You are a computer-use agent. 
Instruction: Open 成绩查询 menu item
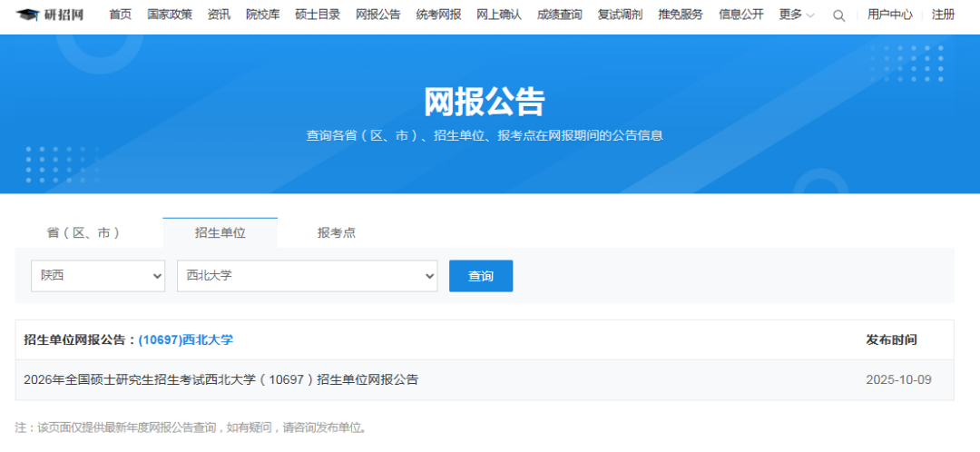(559, 15)
